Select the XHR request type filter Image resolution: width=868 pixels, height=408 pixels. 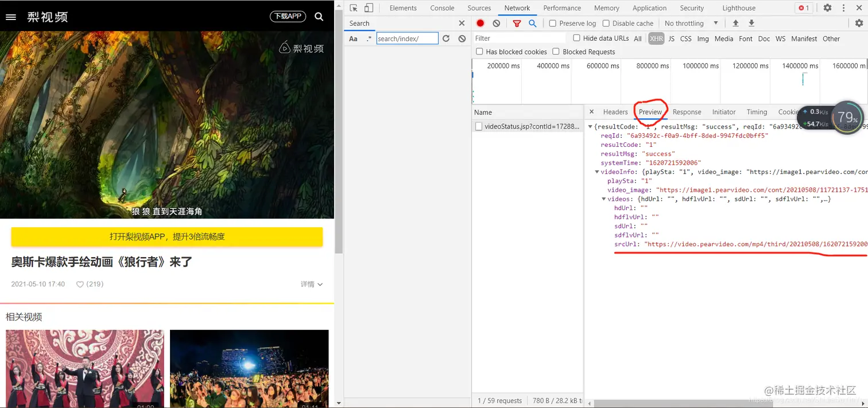coord(656,38)
